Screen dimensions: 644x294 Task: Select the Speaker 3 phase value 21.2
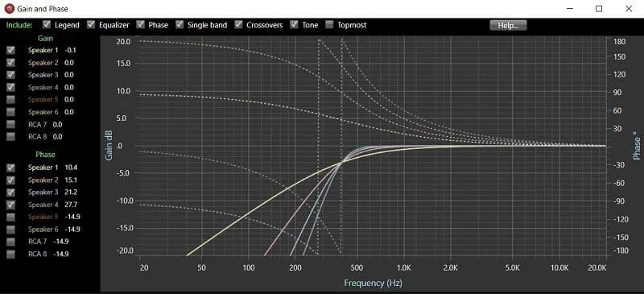(71, 192)
